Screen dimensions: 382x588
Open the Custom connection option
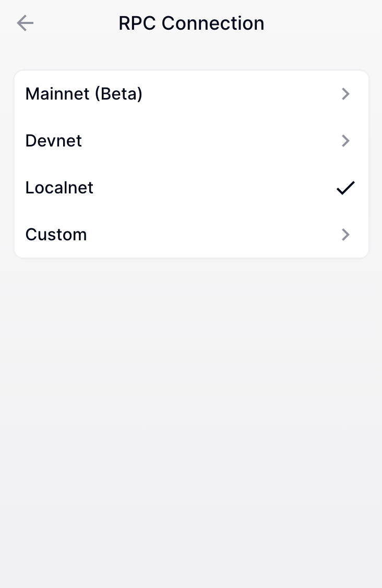click(191, 235)
